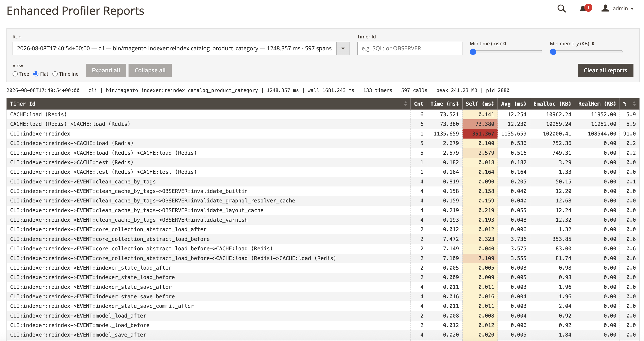The width and height of the screenshot is (644, 341).
Task: Click the 102000.41 Emalloc cell
Action: pos(552,134)
